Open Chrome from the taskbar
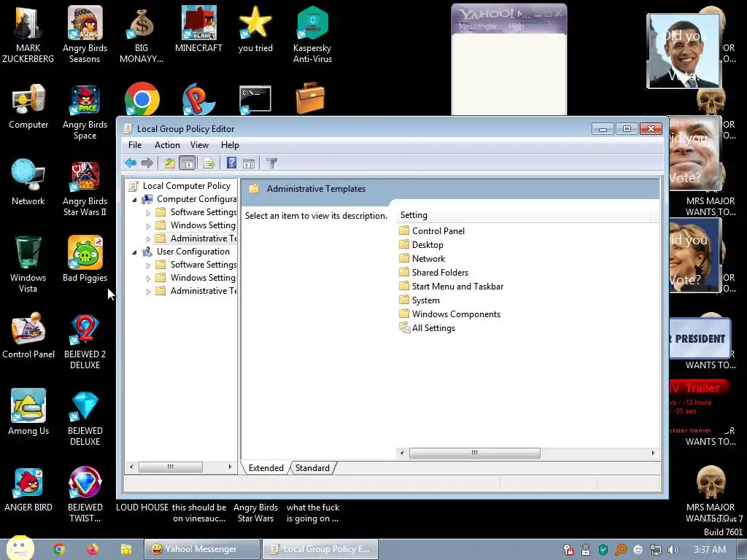 click(x=59, y=549)
